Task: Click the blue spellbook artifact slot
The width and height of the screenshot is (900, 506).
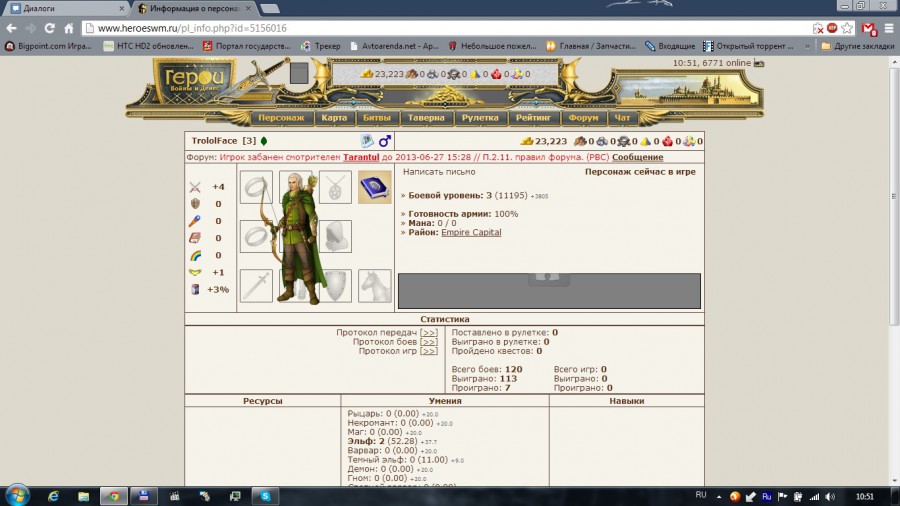Action: tap(374, 187)
